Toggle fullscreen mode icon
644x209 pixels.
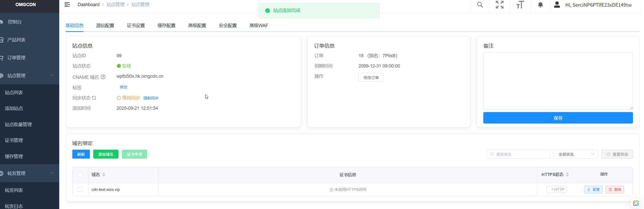click(499, 5)
